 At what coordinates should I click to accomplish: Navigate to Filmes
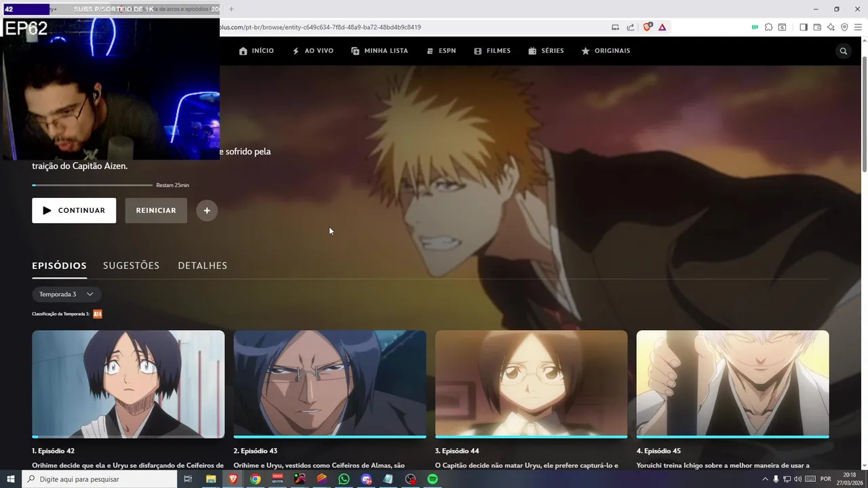[x=492, y=51]
